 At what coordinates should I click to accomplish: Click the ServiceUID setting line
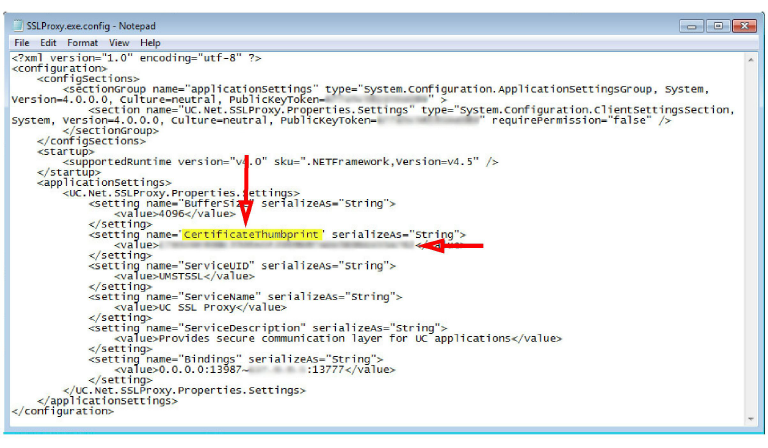pos(242,265)
